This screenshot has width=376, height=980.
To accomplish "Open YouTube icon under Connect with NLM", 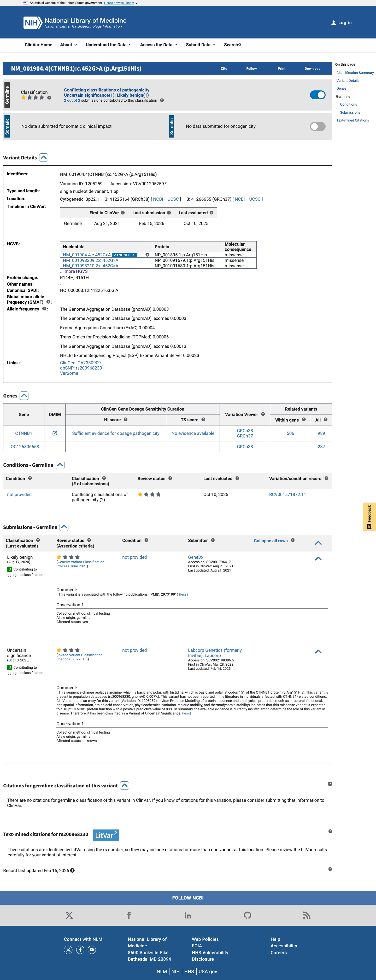I will point(92,950).
